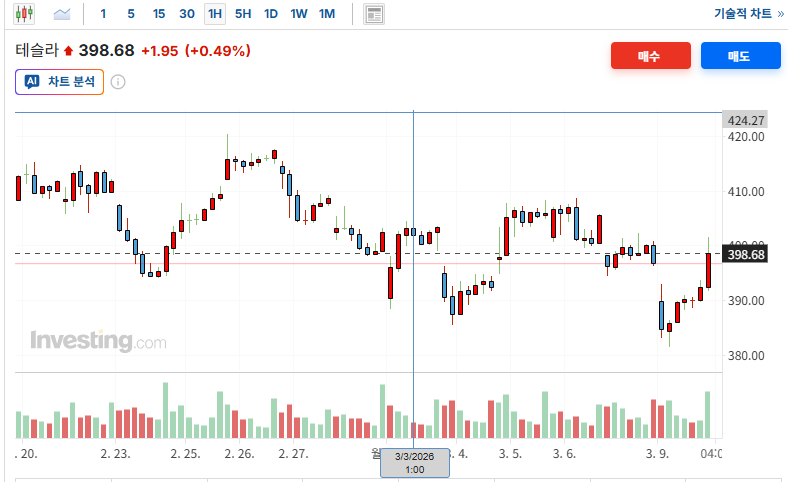Choose the 1M interval
The height and width of the screenshot is (482, 788).
[327, 14]
